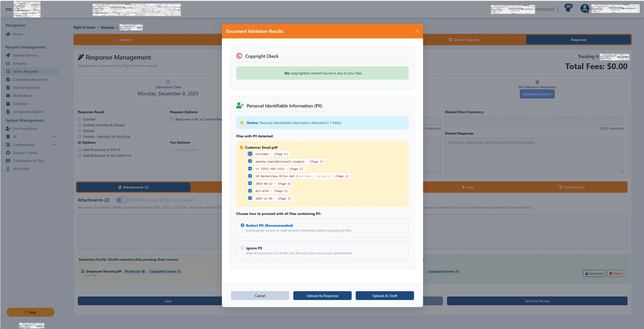
Task: Click the Getting Started rocket icon
Action: 8,55
